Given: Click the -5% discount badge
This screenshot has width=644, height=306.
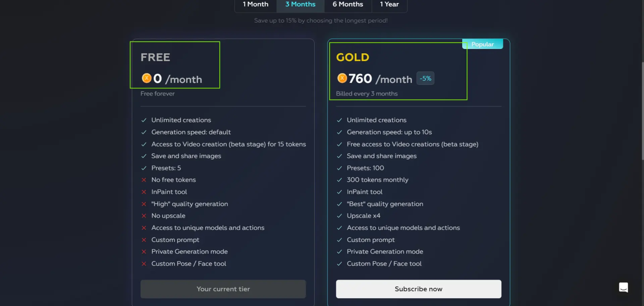Looking at the screenshot, I should [425, 78].
